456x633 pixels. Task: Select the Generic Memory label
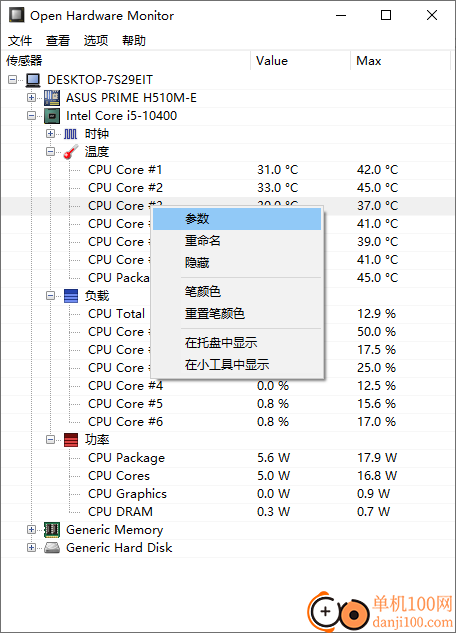point(115,530)
